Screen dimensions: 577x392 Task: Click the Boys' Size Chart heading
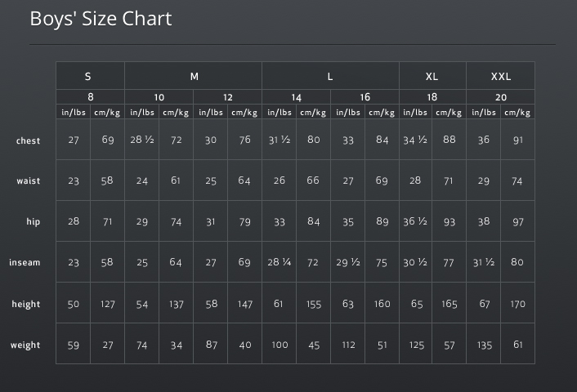pyautogui.click(x=101, y=19)
